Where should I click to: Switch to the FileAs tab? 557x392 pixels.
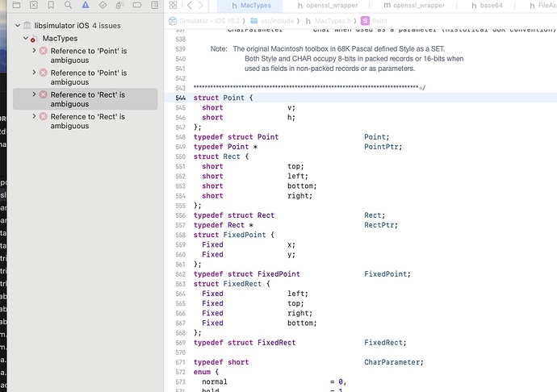point(542,6)
